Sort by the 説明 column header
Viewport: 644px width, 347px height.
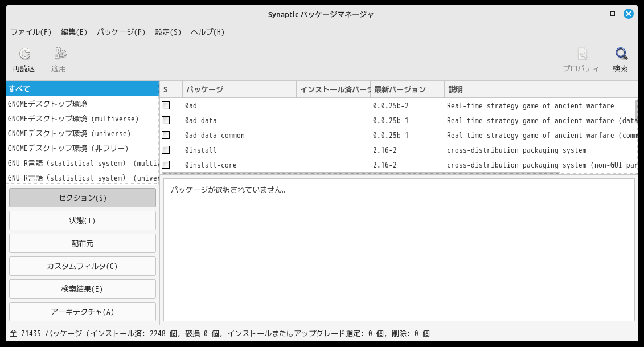[540, 89]
